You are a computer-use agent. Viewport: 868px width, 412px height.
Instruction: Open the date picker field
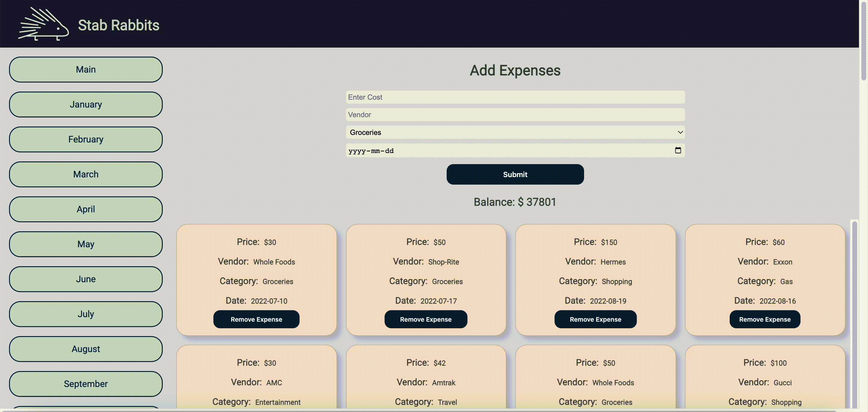[x=678, y=150]
